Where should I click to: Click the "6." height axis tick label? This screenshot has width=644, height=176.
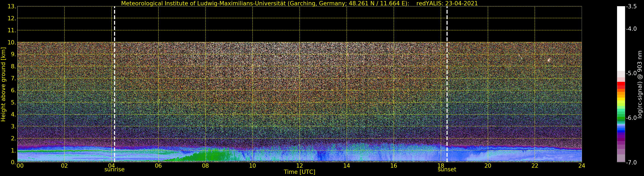(13, 90)
